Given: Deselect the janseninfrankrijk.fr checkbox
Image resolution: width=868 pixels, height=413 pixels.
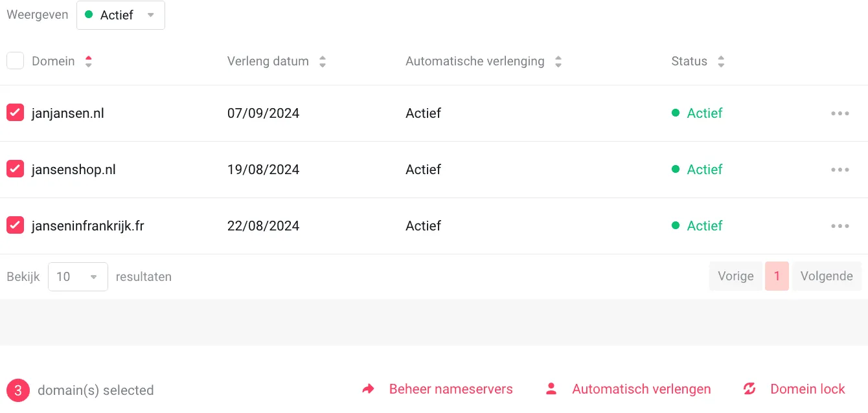Looking at the screenshot, I should click(16, 225).
